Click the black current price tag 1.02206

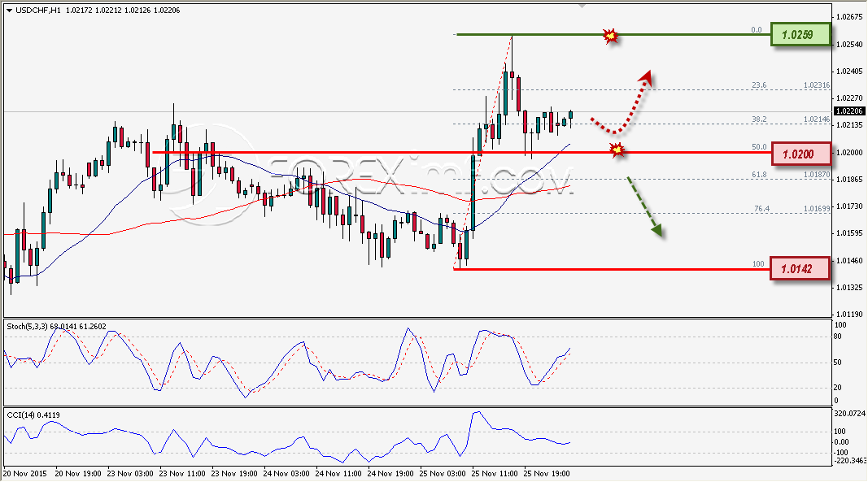(849, 111)
